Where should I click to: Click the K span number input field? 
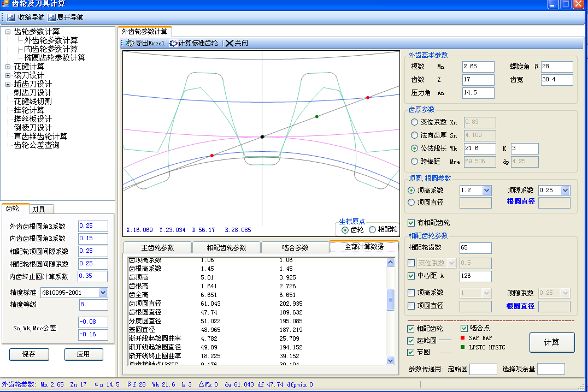[x=525, y=149]
